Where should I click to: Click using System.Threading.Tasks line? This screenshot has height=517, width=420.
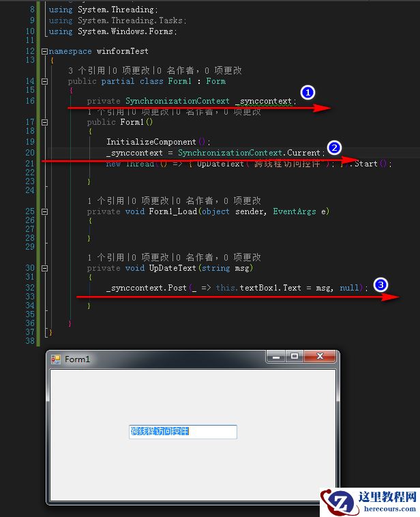point(117,20)
